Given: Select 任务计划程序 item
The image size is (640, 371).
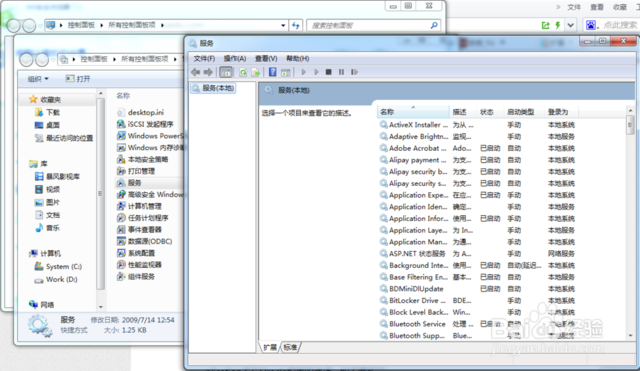Looking at the screenshot, I should click(x=142, y=218).
